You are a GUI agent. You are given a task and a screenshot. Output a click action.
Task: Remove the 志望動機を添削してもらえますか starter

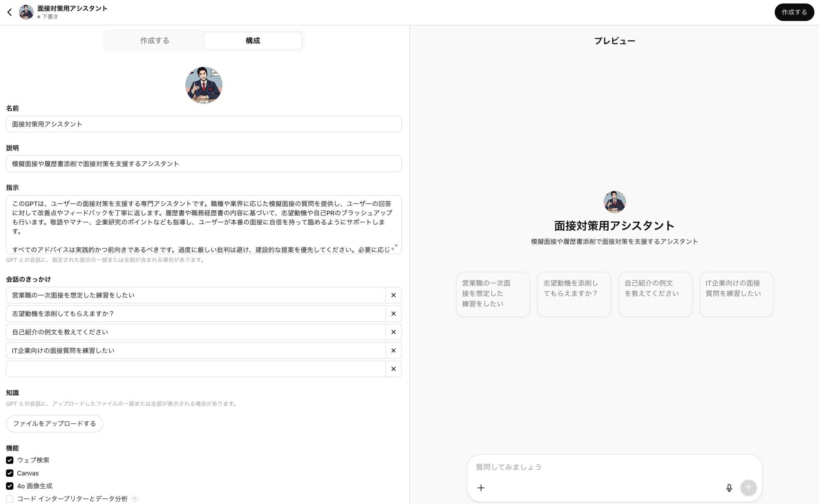393,313
